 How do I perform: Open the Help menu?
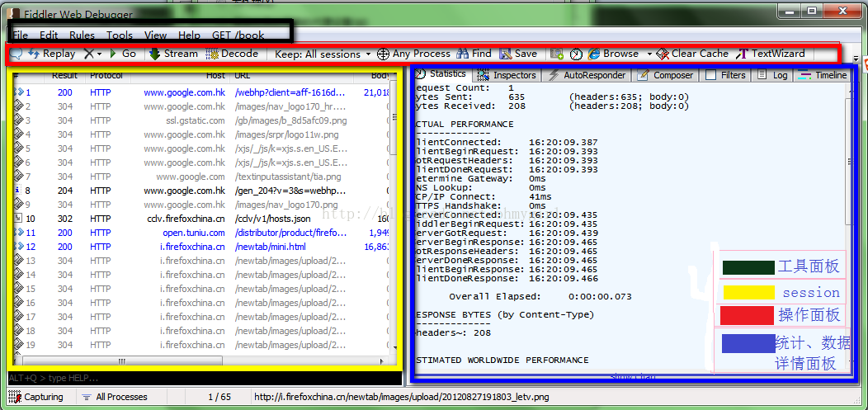(x=189, y=35)
